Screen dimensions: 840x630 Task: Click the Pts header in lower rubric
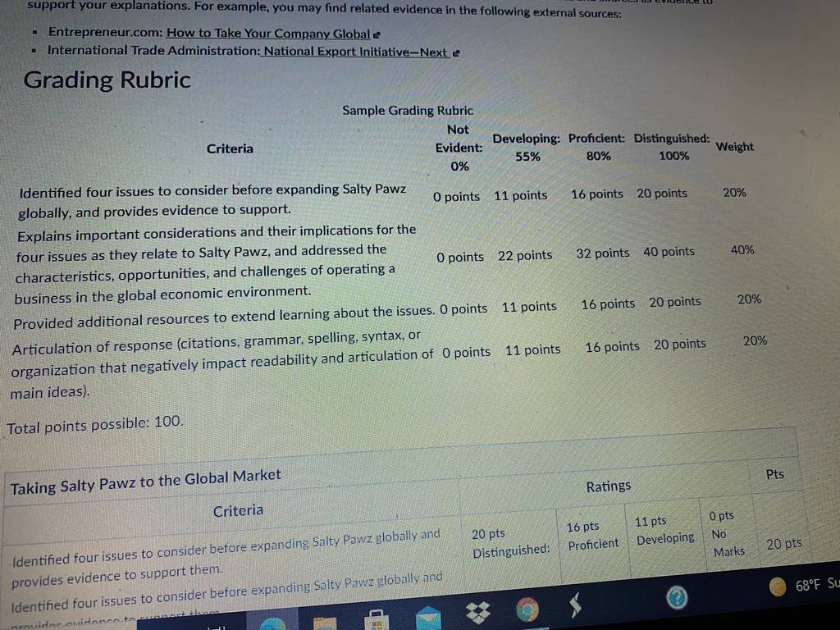coord(774,474)
